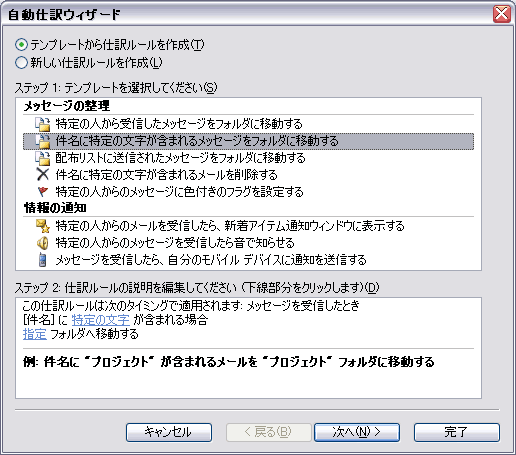
Task: Click envelope star icon for 新着アイテム通知 rule
Action: pyautogui.click(x=43, y=226)
